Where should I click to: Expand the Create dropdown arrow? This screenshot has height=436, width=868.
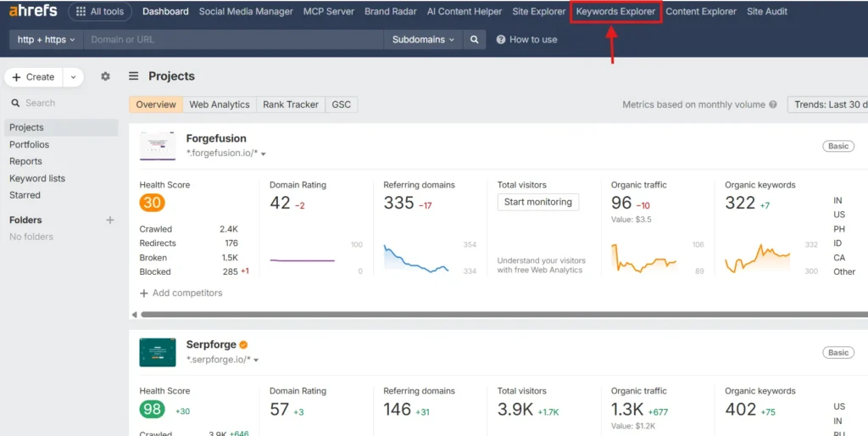point(73,77)
